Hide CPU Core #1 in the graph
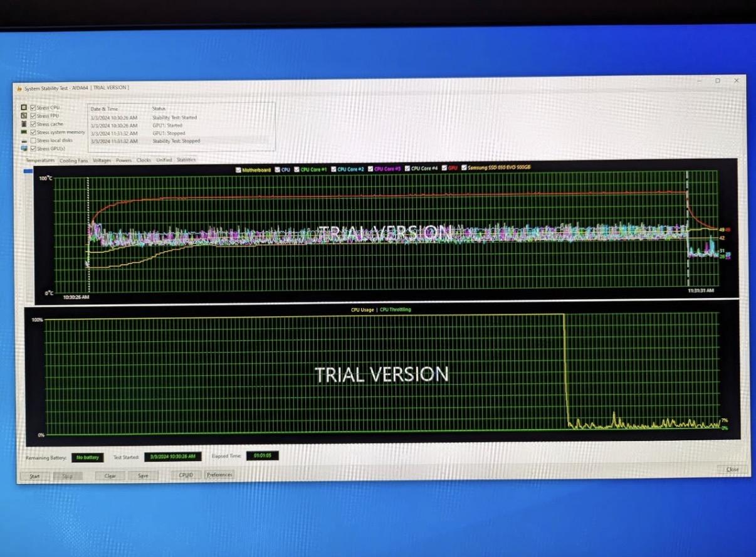756x557 pixels. (297, 169)
